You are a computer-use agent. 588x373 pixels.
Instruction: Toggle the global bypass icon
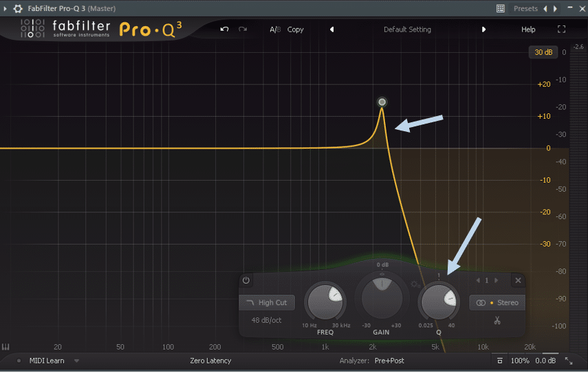coord(499,361)
